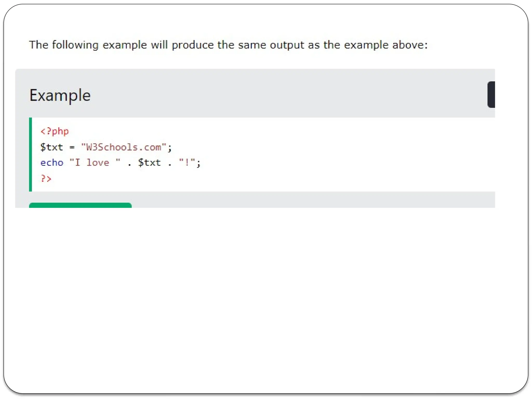Image resolution: width=532 pixels, height=399 pixels.
Task: Click the dark button beside Example heading
Action: 491,95
